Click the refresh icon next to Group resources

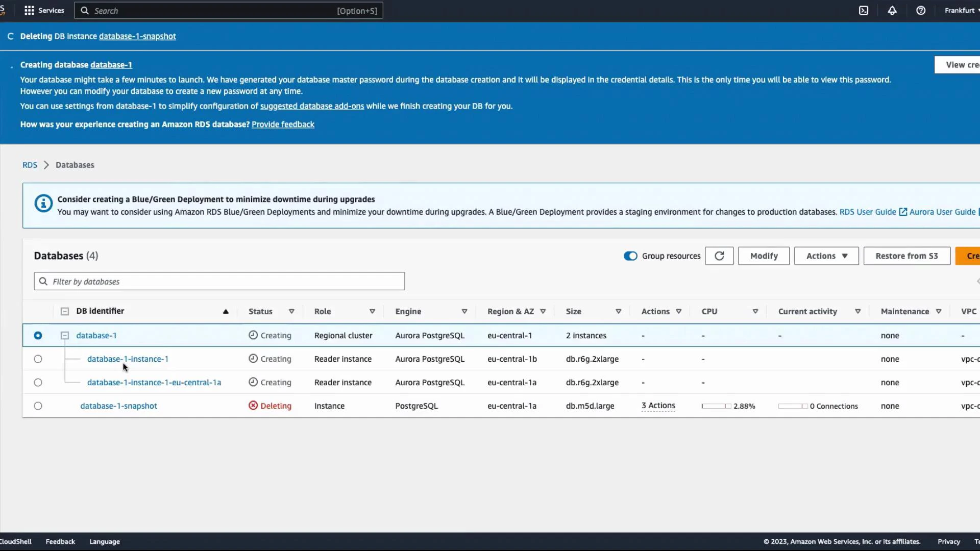(x=719, y=256)
